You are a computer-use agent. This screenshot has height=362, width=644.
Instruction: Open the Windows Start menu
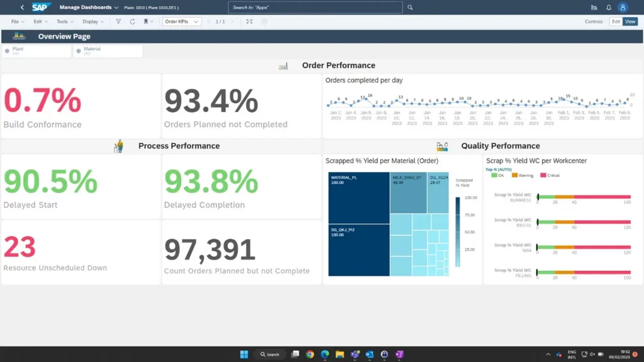244,354
